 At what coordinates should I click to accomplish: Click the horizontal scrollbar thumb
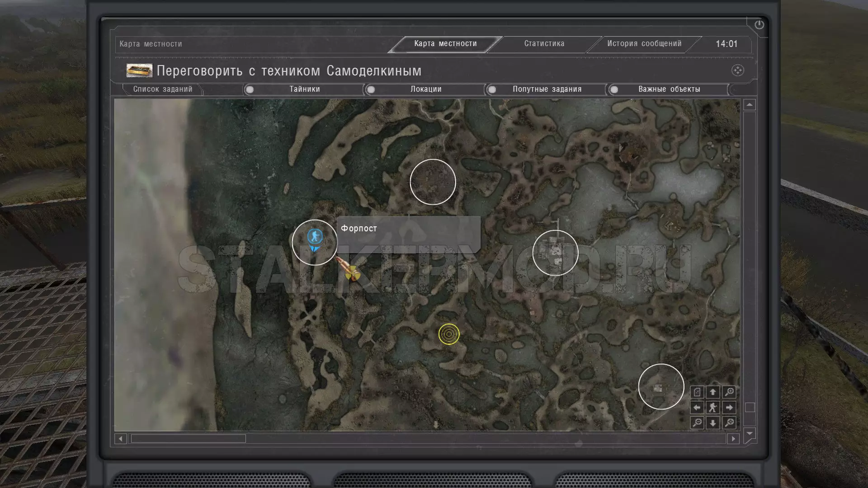pos(188,439)
